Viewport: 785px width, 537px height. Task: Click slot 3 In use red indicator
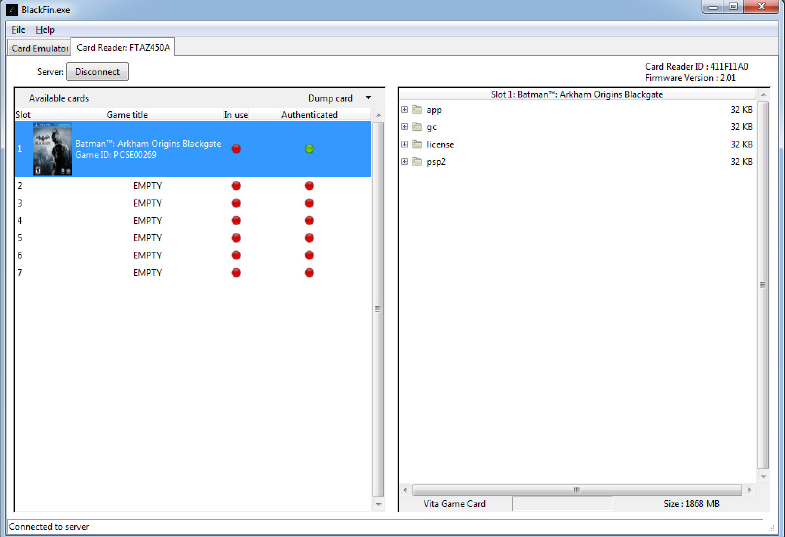[x=236, y=203]
